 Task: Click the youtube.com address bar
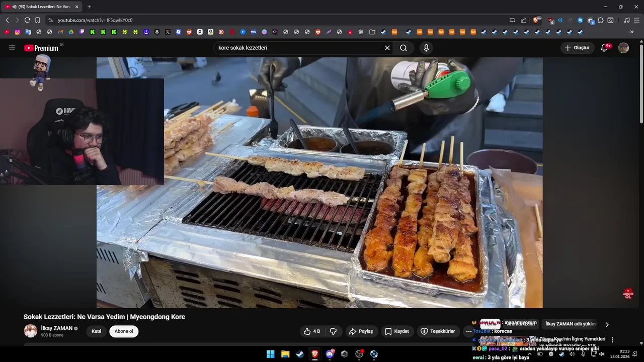(277, 20)
